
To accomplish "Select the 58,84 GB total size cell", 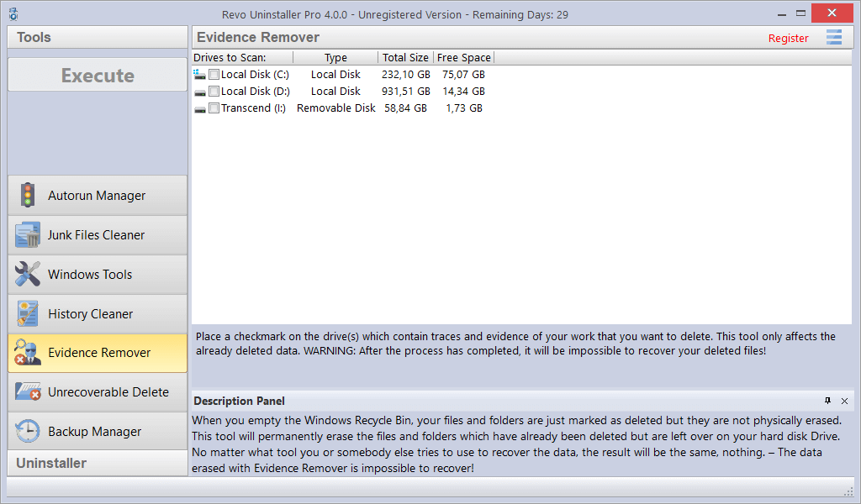I will pyautogui.click(x=406, y=108).
